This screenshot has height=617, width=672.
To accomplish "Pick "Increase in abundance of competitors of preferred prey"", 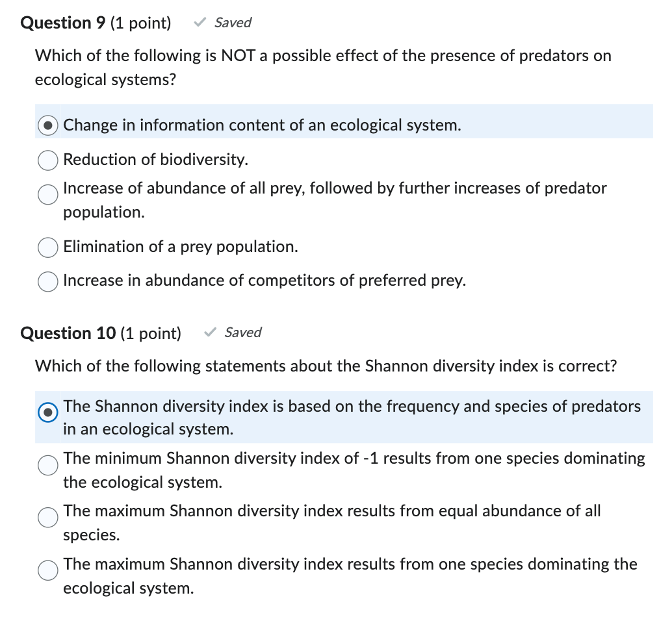I will (47, 281).
